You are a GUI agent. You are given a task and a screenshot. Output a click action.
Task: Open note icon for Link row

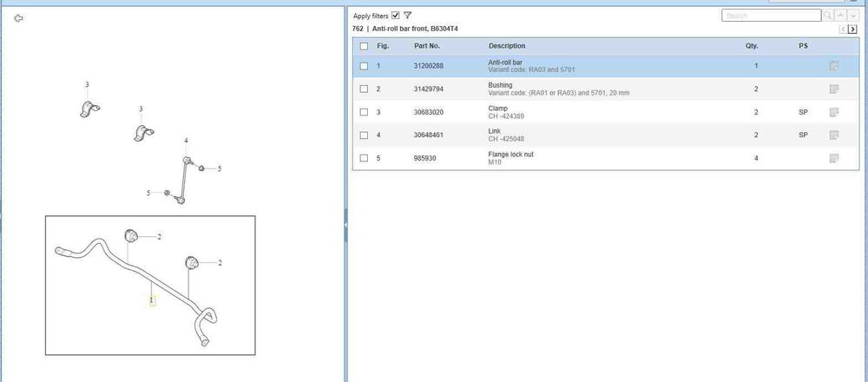click(x=833, y=135)
